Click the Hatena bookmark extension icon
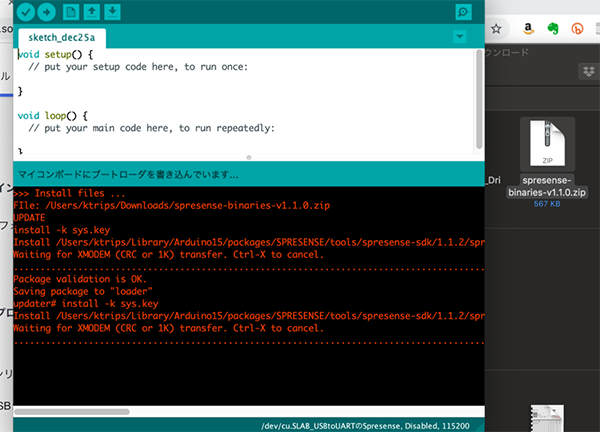 click(x=577, y=29)
